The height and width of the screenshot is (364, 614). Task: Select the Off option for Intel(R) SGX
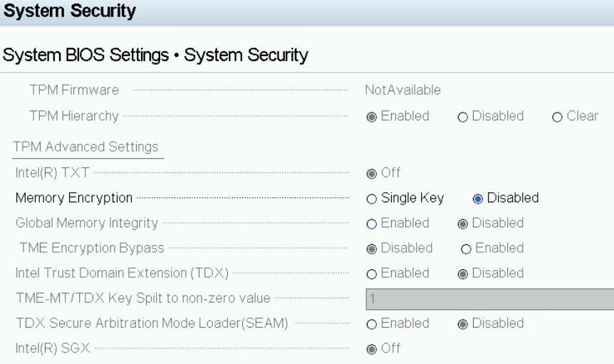coord(372,348)
